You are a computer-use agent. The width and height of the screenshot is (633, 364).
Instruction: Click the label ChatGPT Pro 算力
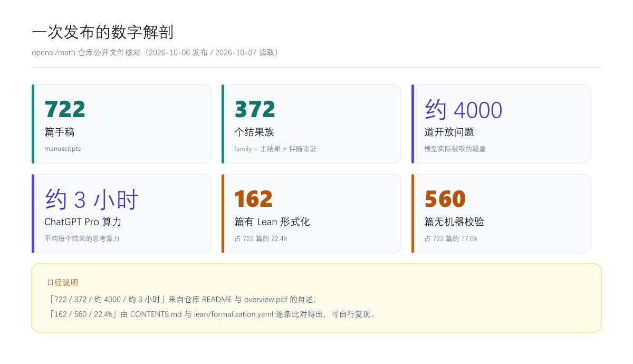coord(83,222)
